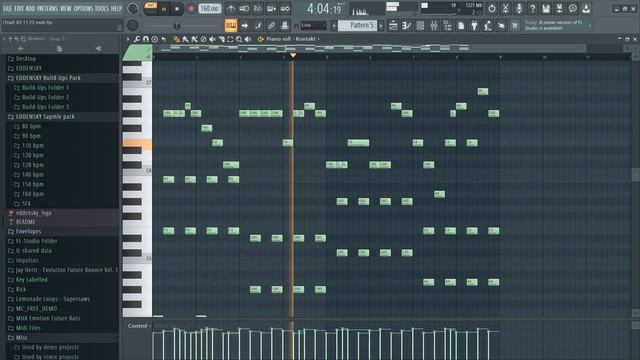Click the add-pattern plus beside Pattern 5
640x360 pixels.
coord(334,25)
